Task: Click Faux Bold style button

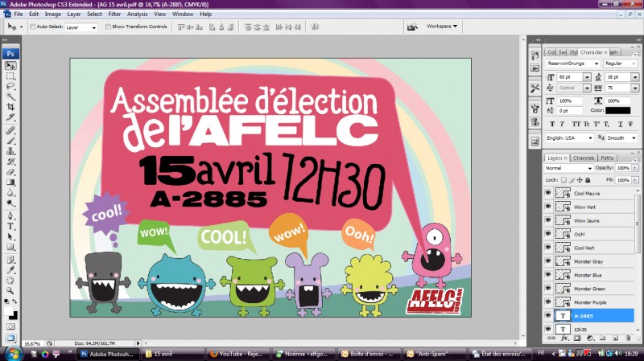Action: click(552, 124)
